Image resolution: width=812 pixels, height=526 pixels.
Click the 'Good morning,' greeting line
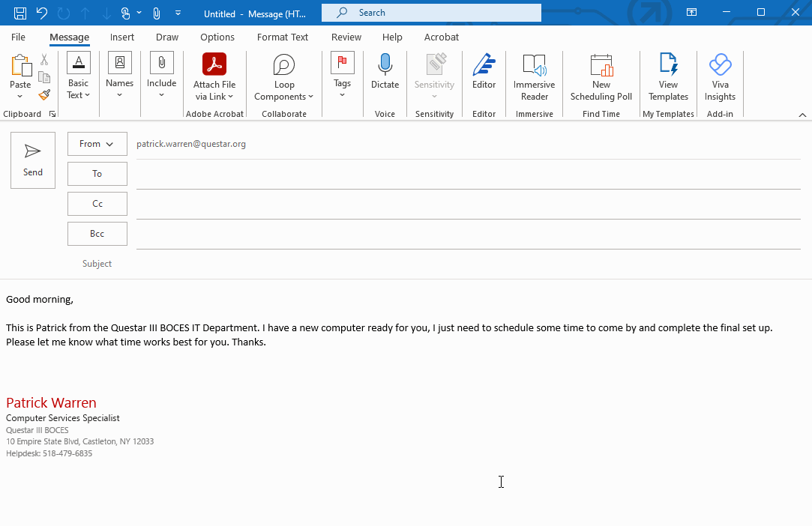tap(40, 300)
